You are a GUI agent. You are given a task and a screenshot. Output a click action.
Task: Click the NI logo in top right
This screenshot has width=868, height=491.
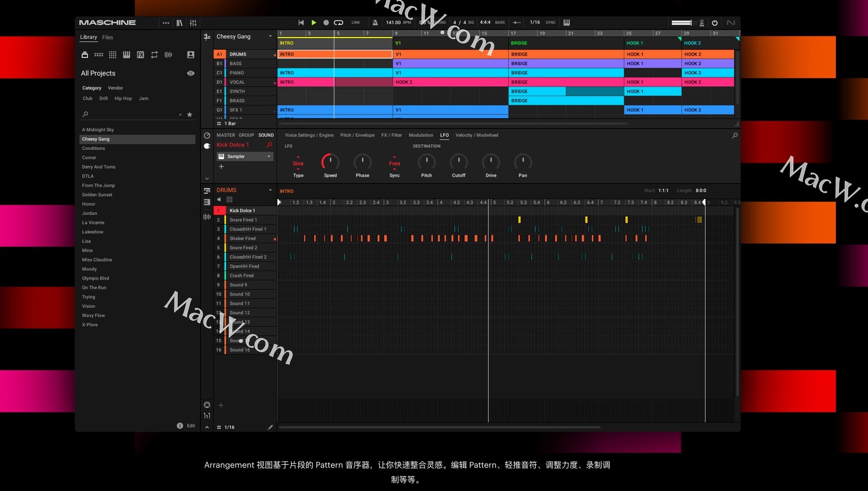(731, 23)
